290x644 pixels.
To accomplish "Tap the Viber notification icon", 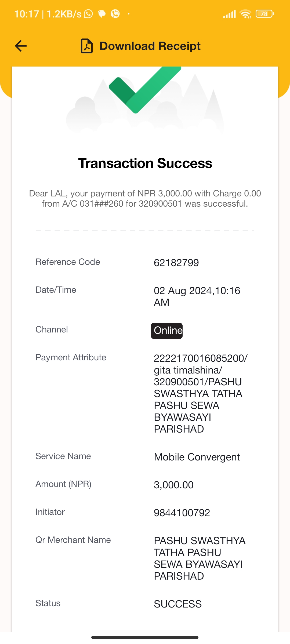I will [x=115, y=14].
